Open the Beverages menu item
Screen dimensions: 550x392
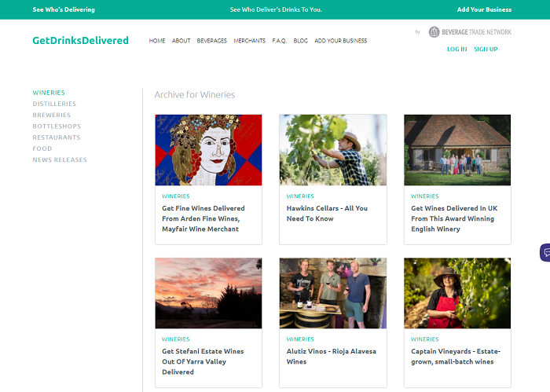click(212, 41)
